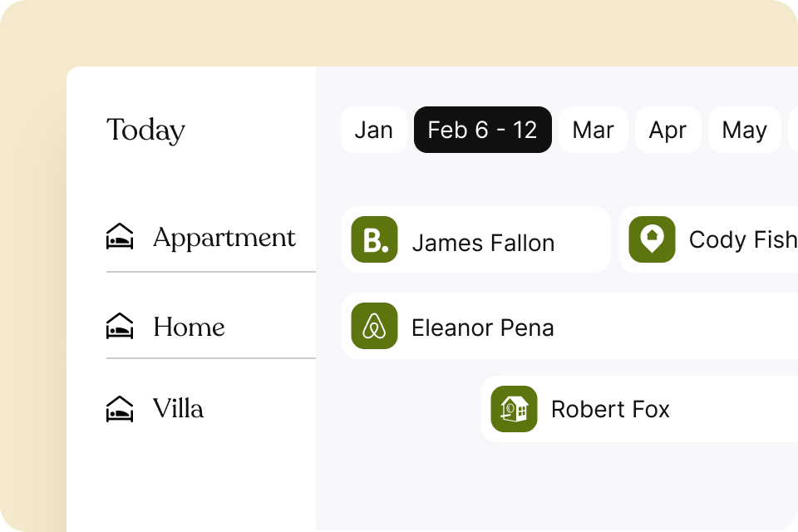Click the Airbnb icon to filter Airbnb bookings
The image size is (798, 532).
click(x=374, y=327)
